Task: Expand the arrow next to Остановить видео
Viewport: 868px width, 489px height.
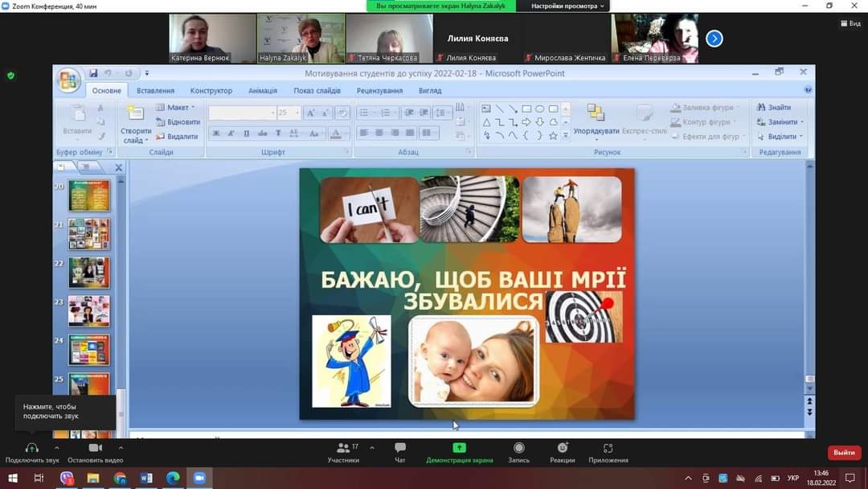Action: [121, 448]
